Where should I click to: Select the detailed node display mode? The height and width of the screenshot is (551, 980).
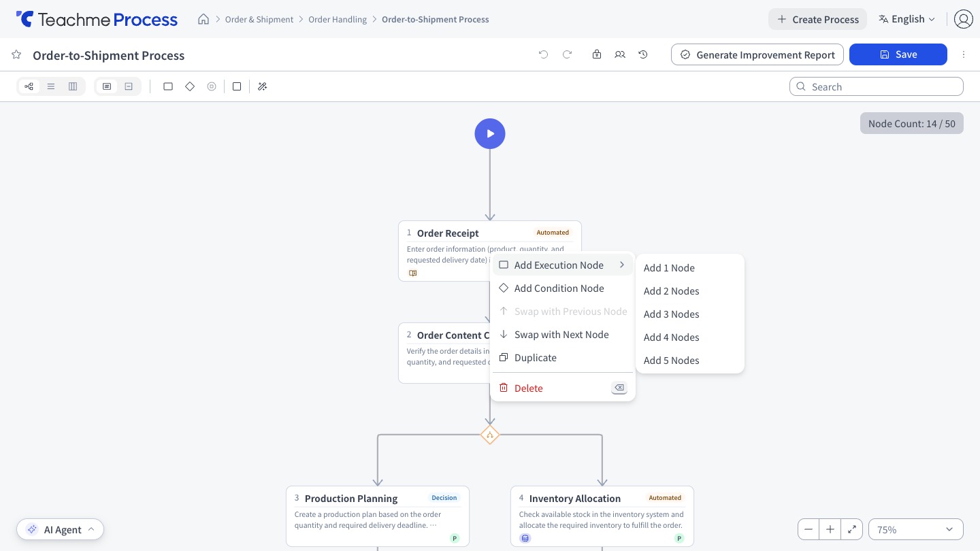(x=107, y=86)
